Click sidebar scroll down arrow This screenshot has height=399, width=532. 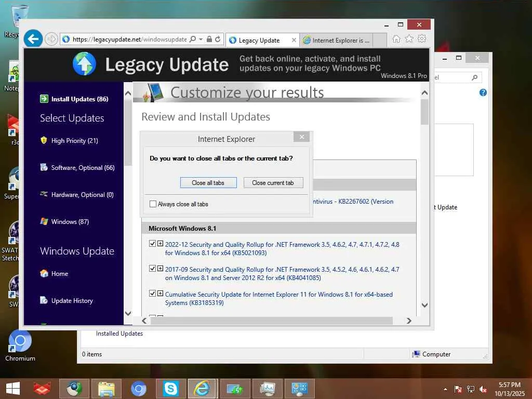tap(128, 313)
